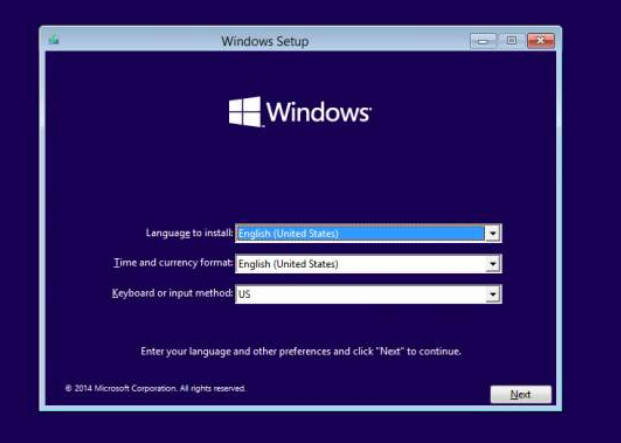Screen dimensions: 621x443
Task: Click the 'Language to install:' label
Action: pyautogui.click(x=189, y=233)
